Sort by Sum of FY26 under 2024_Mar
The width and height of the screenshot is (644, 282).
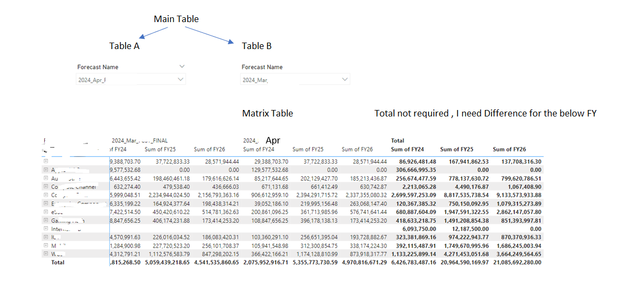(209, 149)
